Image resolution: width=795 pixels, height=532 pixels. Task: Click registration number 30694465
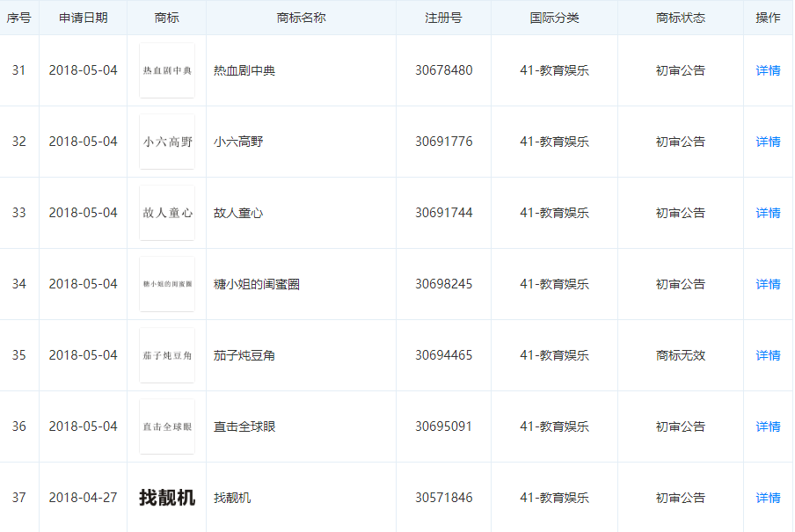[x=443, y=355]
